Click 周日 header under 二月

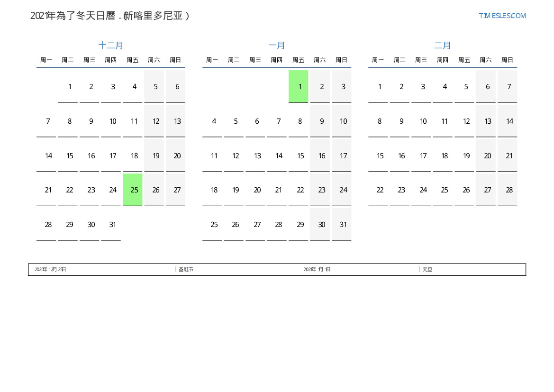point(507,60)
